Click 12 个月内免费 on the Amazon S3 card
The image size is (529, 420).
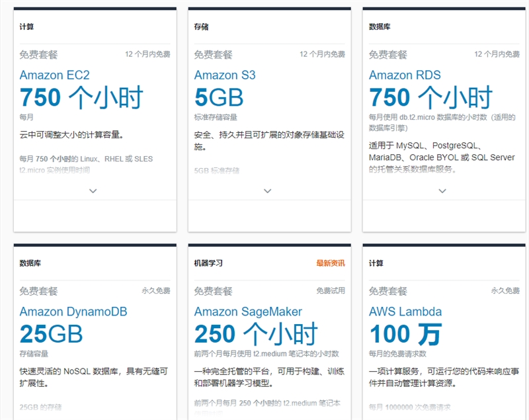point(323,54)
